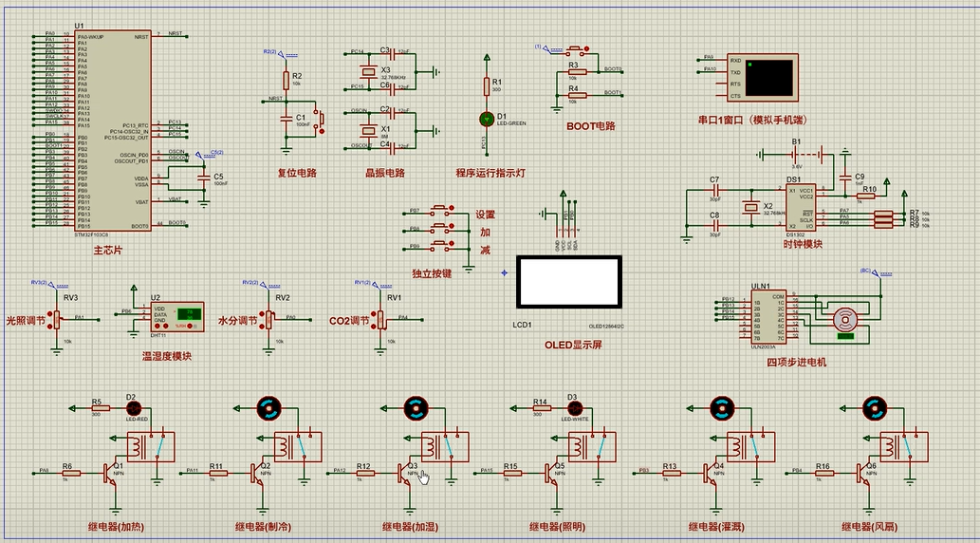The height and width of the screenshot is (543, 980).
Task: Click the battery B1 above clock module
Action: (x=797, y=154)
